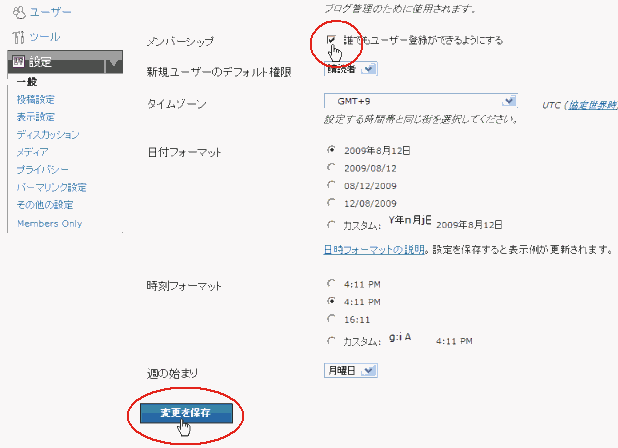Click the 新規ユーザーのデフォルト権限 label
This screenshot has height=448, width=618.
pos(219,72)
